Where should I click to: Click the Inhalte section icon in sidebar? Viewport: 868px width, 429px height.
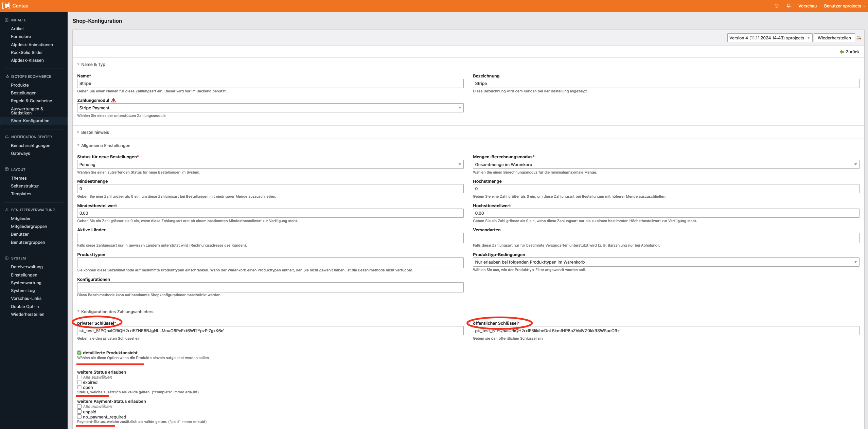[7, 20]
